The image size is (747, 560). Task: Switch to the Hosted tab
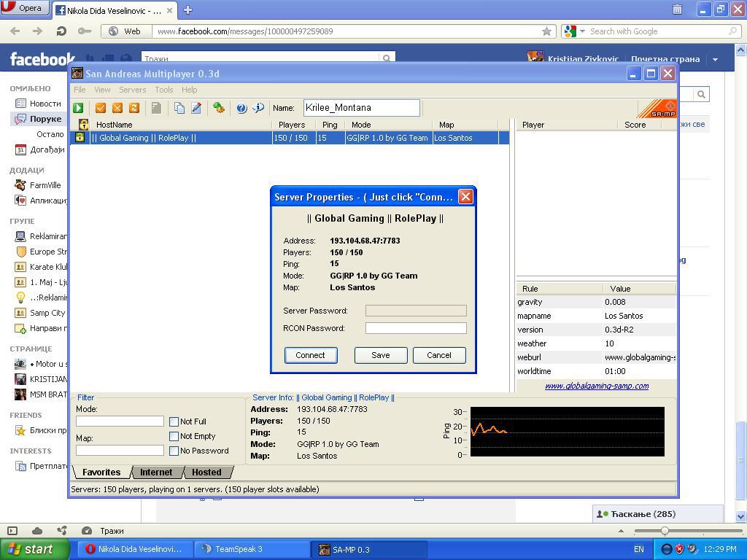206,472
